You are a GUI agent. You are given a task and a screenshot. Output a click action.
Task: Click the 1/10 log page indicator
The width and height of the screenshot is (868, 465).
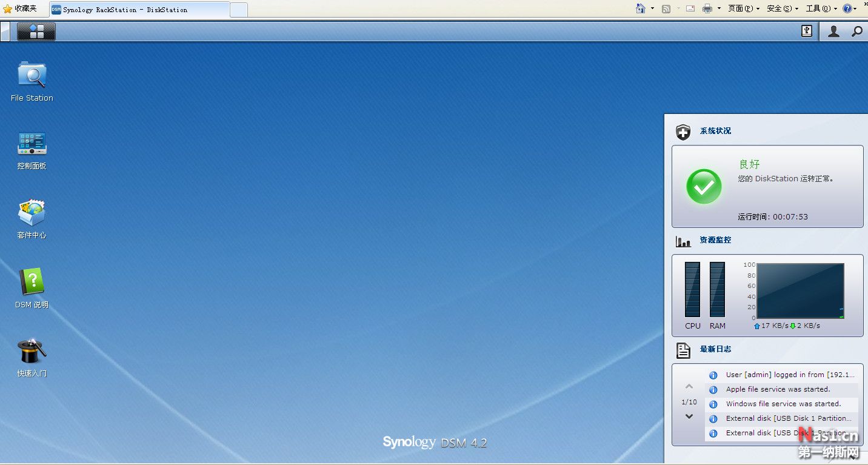(689, 403)
